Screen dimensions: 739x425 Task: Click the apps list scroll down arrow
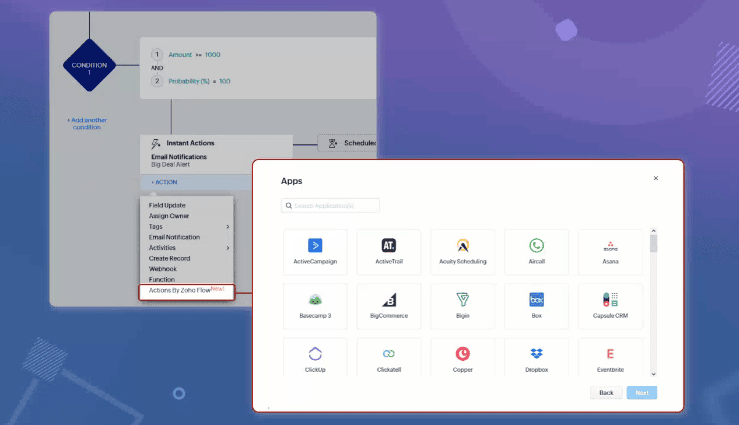point(653,374)
